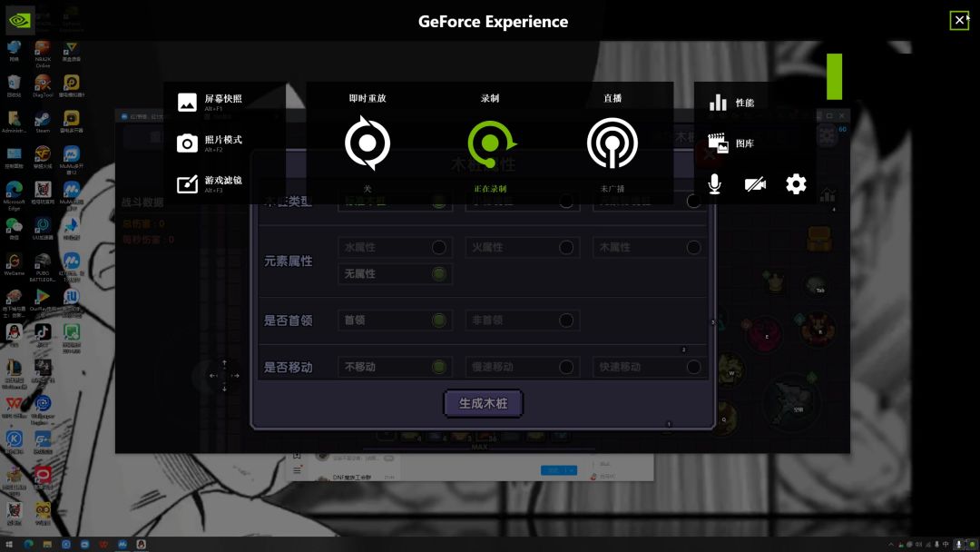Open 照片模式 photo mode
This screenshot has height=552, width=980.
[x=210, y=143]
